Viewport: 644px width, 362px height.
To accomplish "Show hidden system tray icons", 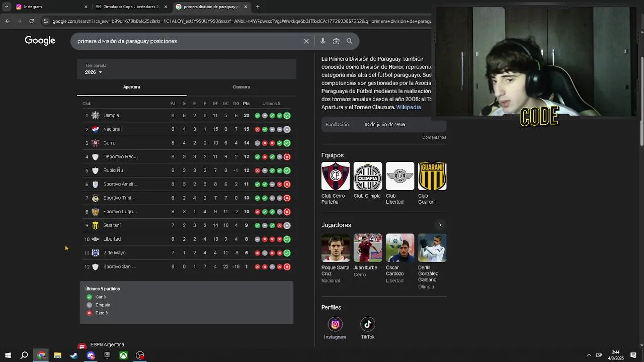I will click(589, 355).
